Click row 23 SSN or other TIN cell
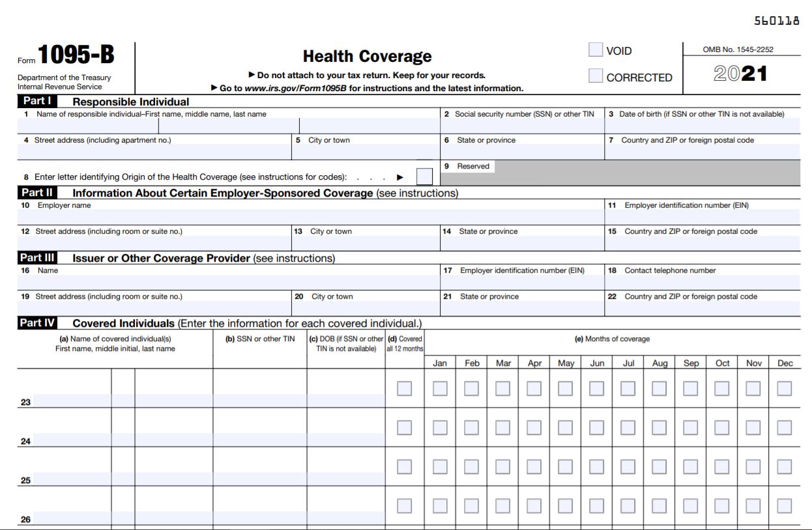This screenshot has height=530, width=812. tap(260, 400)
